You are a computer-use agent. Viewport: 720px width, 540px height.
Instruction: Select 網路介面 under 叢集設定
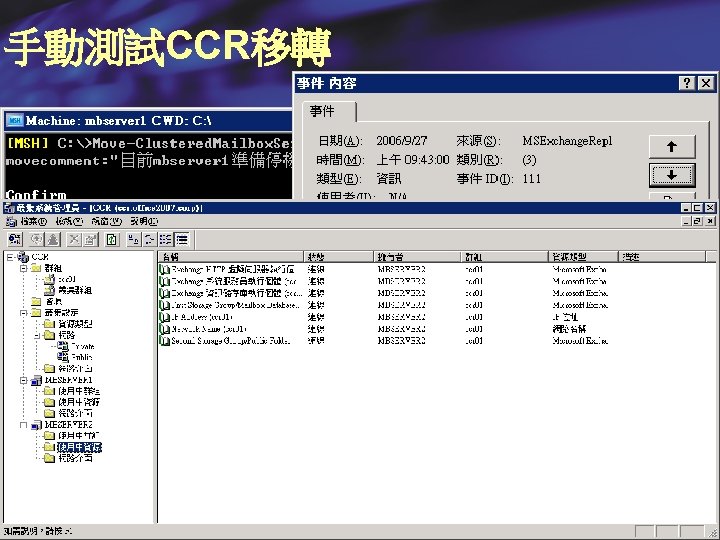(x=75, y=368)
